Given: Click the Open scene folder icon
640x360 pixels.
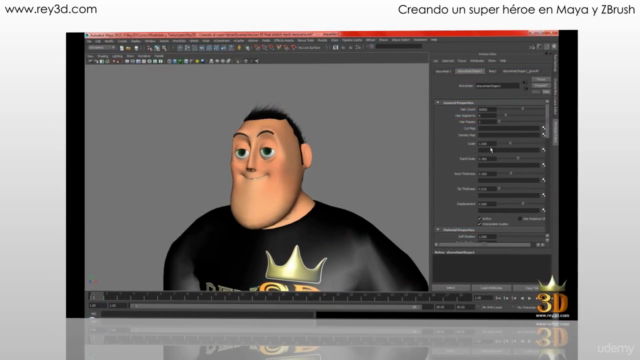Looking at the screenshot, I should pyautogui.click(x=129, y=48).
